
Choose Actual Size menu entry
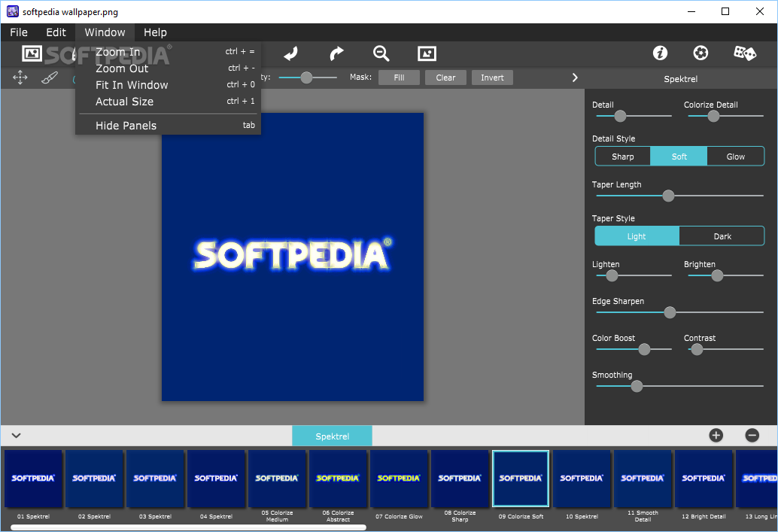[x=169, y=102]
